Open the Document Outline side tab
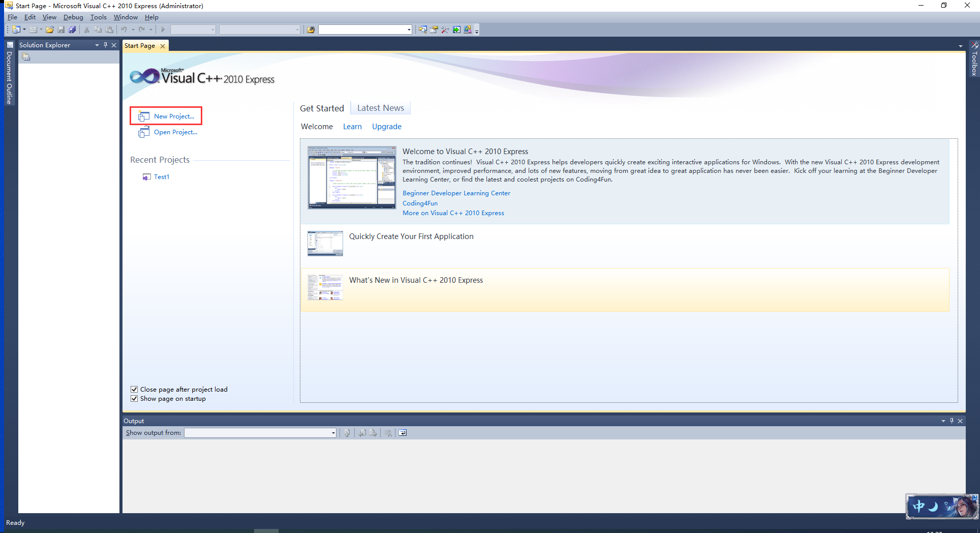Viewport: 980px width, 533px height. pyautogui.click(x=9, y=73)
